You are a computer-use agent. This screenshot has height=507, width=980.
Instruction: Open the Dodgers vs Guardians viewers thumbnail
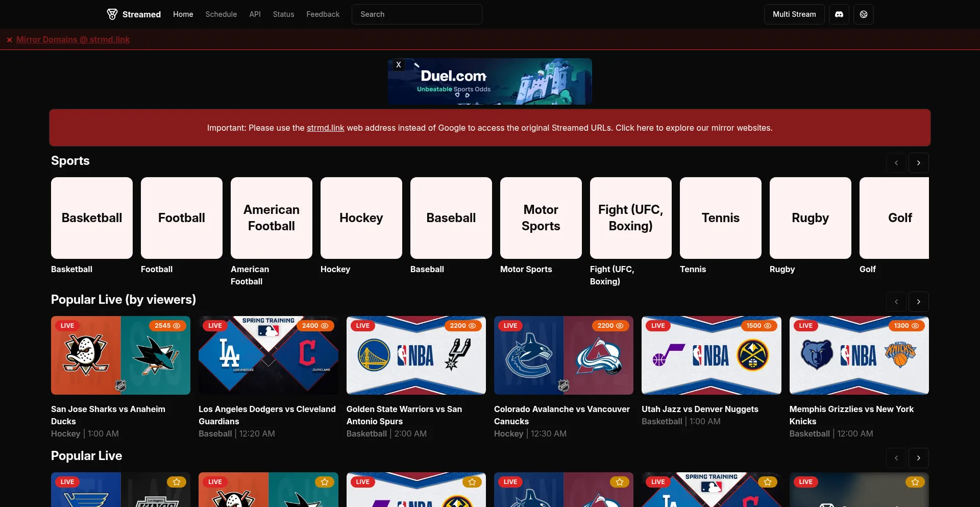click(x=268, y=355)
